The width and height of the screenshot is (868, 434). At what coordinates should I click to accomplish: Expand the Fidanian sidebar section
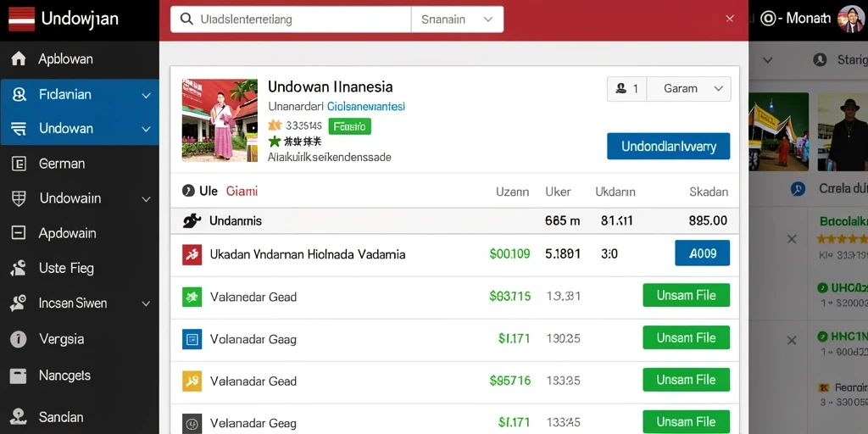pyautogui.click(x=146, y=95)
